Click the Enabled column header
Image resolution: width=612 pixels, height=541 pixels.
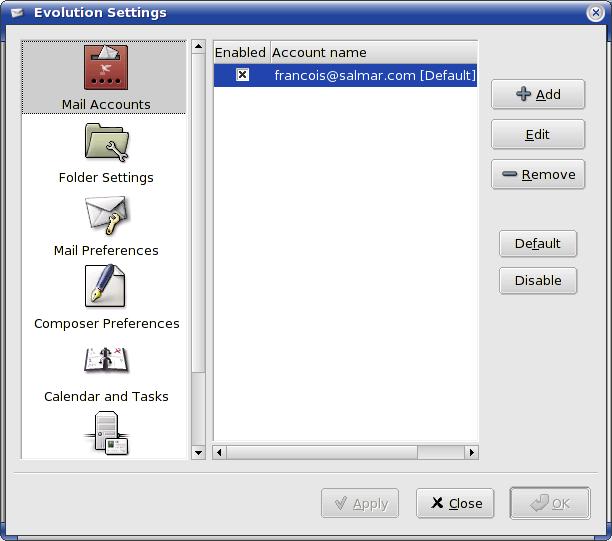tap(241, 52)
